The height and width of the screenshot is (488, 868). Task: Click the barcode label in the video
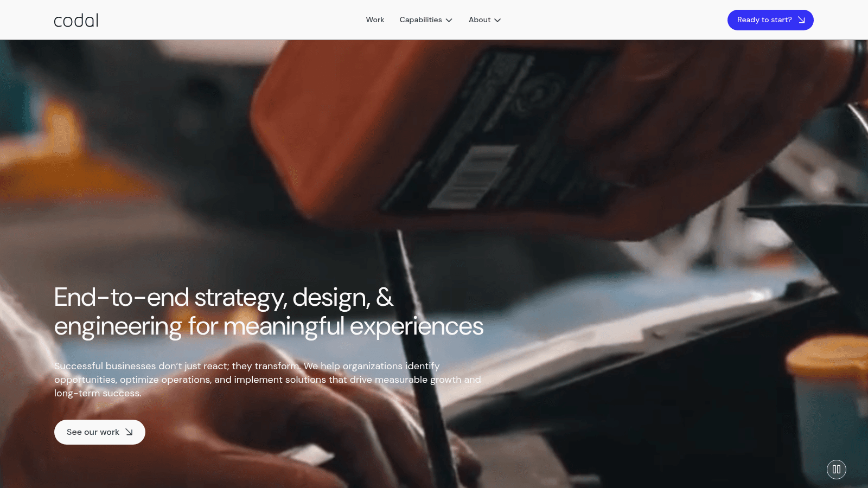[472, 176]
